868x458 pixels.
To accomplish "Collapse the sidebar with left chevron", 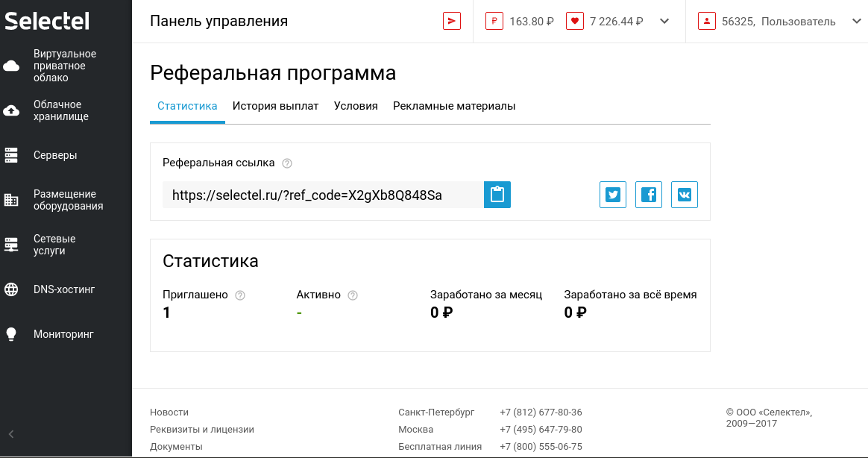I will click(x=11, y=434).
